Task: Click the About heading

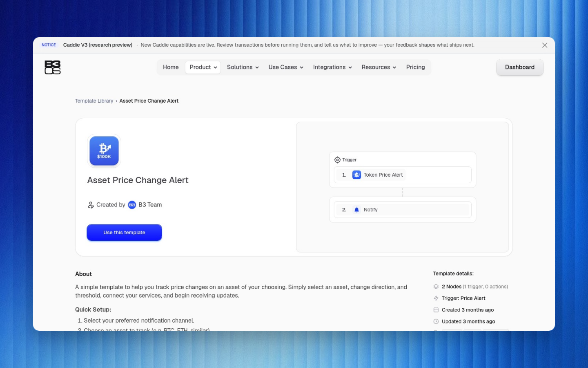Action: [83, 274]
